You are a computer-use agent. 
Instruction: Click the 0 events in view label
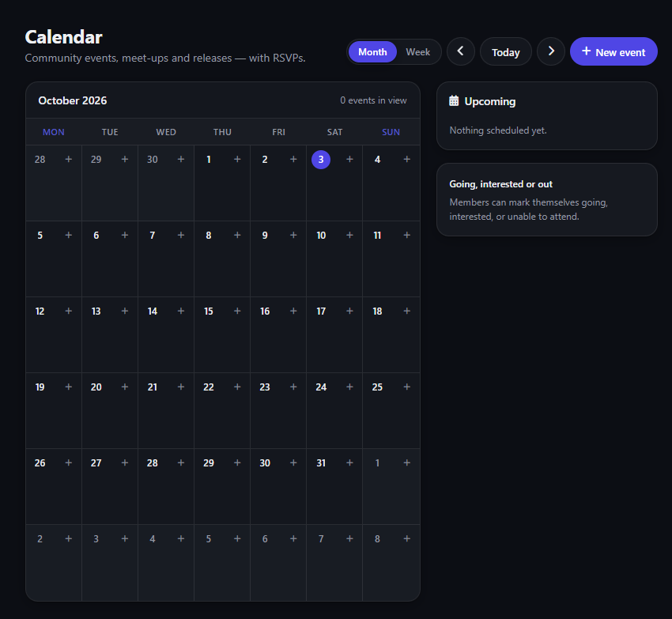373,100
